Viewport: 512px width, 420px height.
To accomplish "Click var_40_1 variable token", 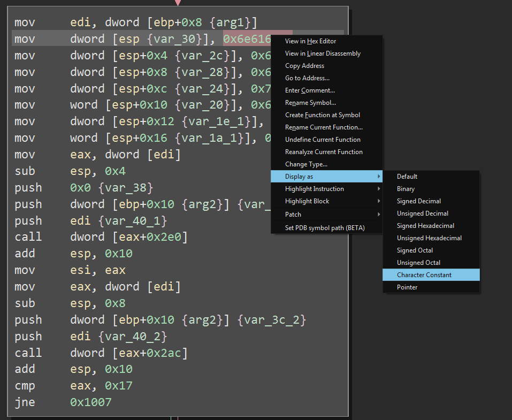I will [133, 221].
